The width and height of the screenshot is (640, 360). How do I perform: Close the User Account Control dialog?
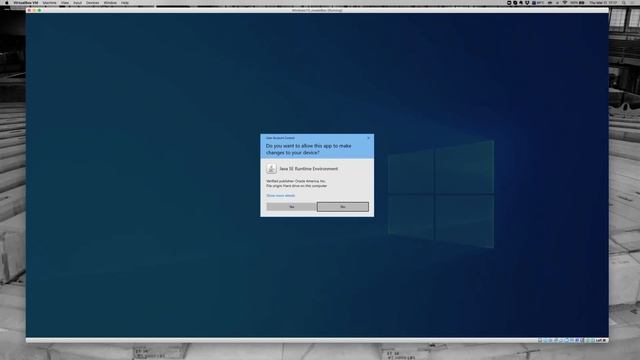(369, 138)
